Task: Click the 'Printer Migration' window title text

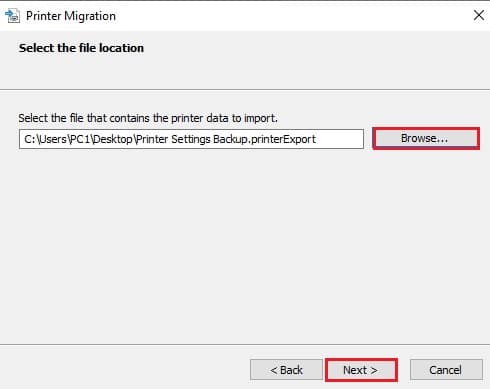Action: (x=71, y=16)
